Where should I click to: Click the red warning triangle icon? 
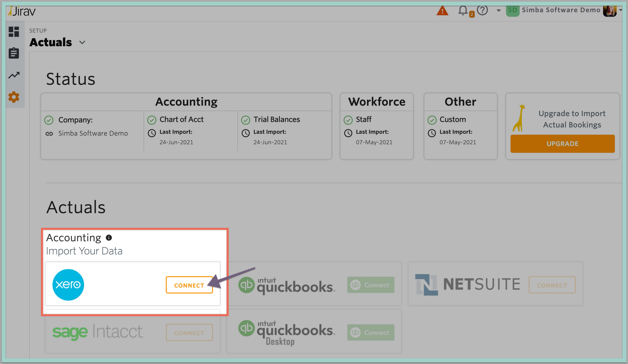442,11
